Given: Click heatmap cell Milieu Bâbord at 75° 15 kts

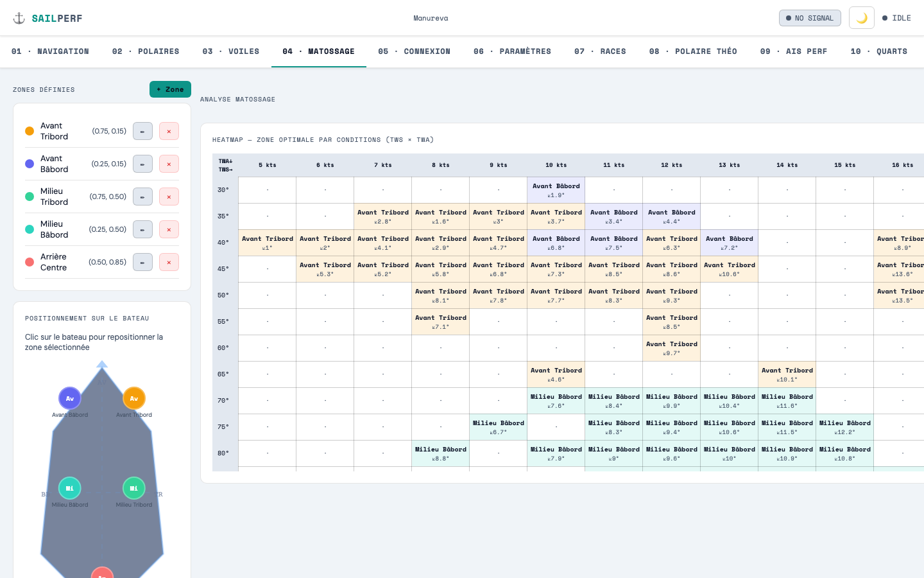Looking at the screenshot, I should 845,427.
